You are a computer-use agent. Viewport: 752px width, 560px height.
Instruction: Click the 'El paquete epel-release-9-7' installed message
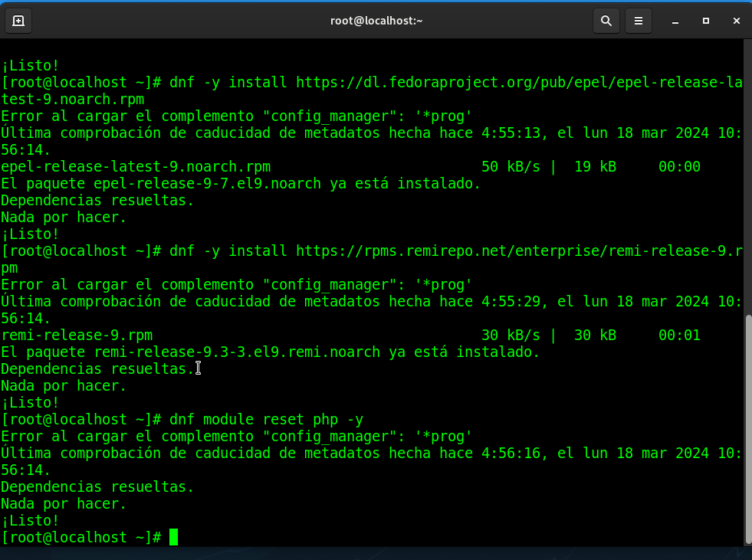click(241, 183)
